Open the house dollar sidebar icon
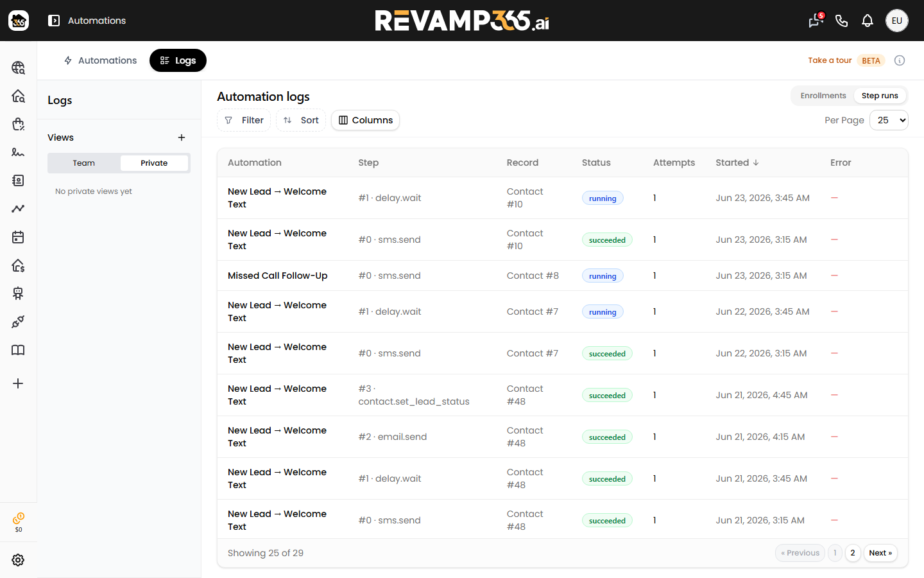The image size is (924, 578). pyautogui.click(x=18, y=265)
